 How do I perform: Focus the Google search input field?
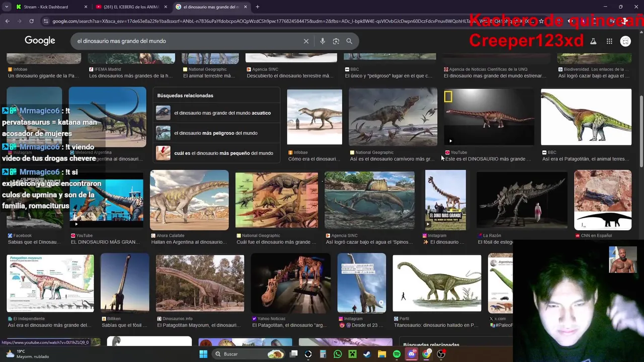point(186,41)
